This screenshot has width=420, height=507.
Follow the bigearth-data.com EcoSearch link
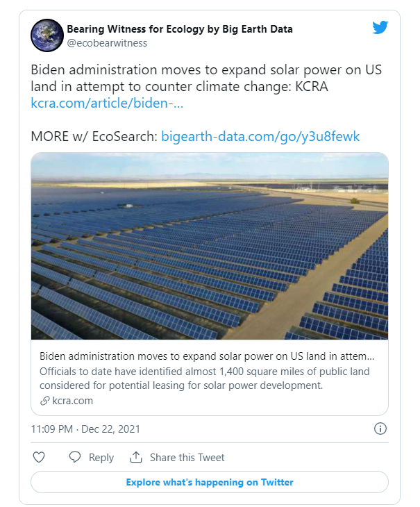(x=260, y=136)
